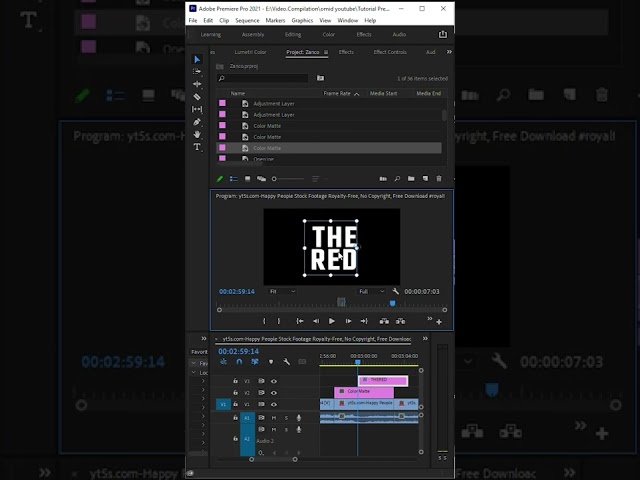
Task: Switch project panel to freeform view
Action: [x=261, y=179]
